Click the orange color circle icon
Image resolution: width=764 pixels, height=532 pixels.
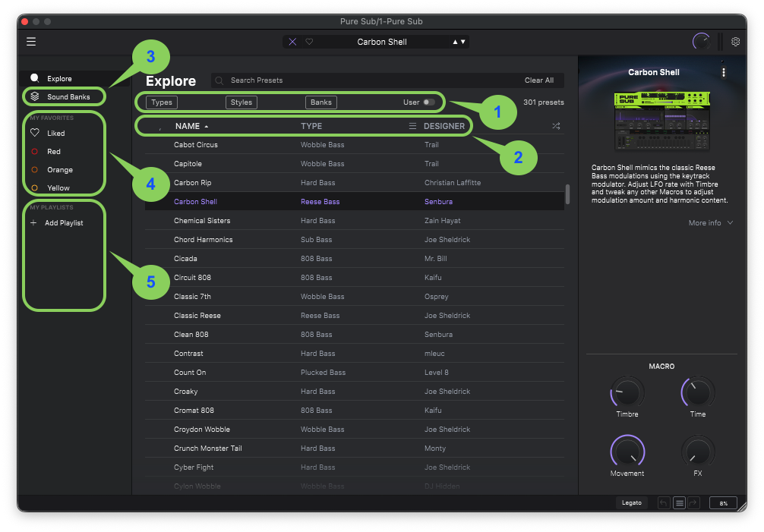pyautogui.click(x=35, y=170)
